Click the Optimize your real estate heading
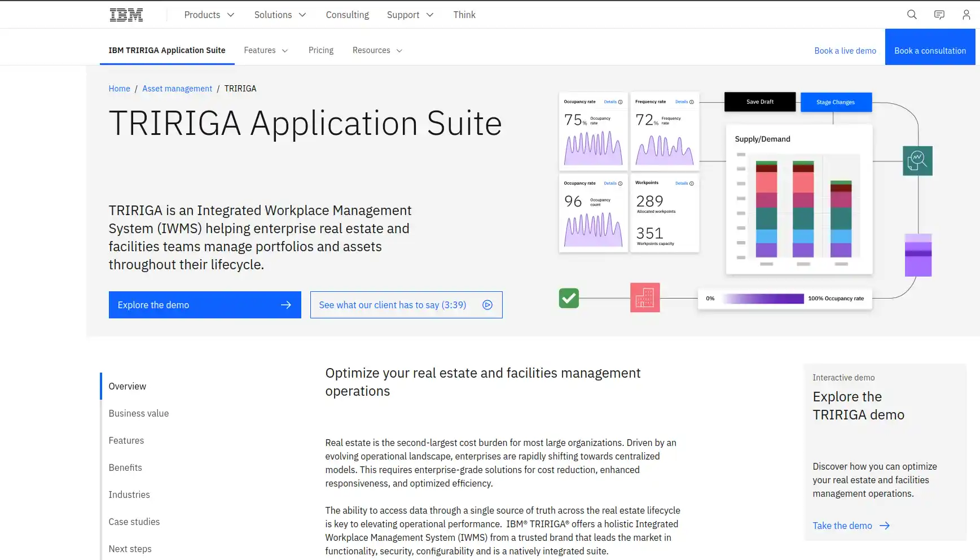This screenshot has height=560, width=980. coord(482,382)
